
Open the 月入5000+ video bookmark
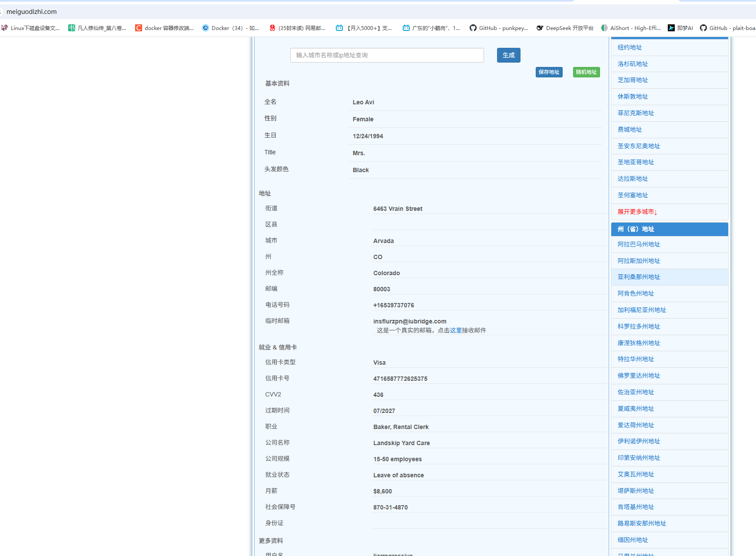click(364, 28)
